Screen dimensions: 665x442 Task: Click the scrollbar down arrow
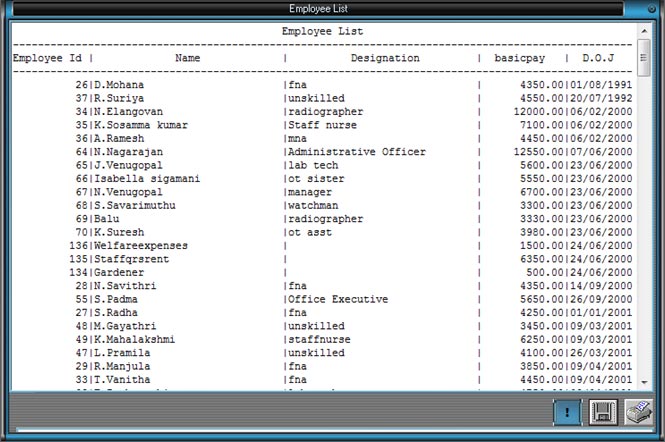644,382
